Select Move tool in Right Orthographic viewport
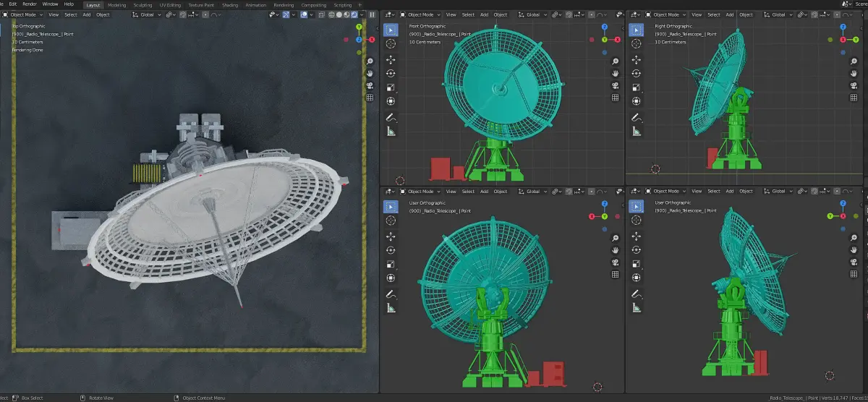This screenshot has width=868, height=402. 636,60
